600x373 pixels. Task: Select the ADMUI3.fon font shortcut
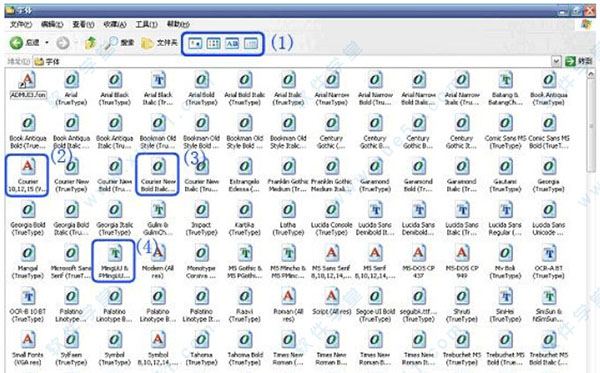(x=28, y=85)
